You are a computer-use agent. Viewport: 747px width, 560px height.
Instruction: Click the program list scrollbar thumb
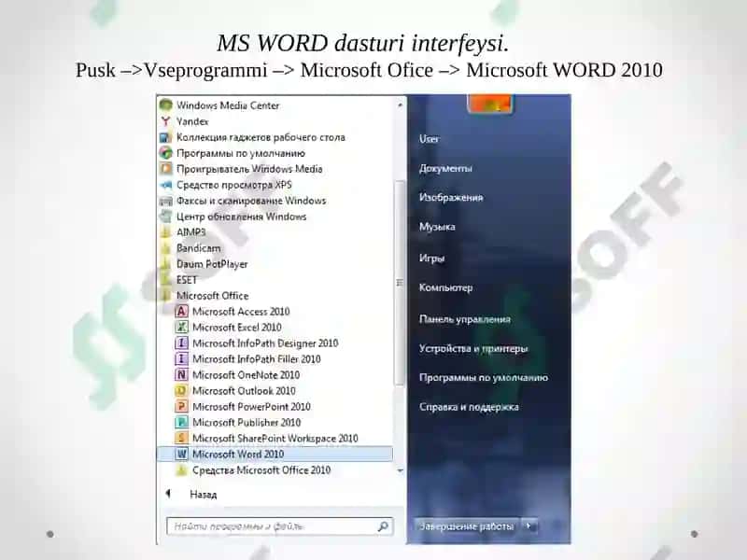click(400, 283)
